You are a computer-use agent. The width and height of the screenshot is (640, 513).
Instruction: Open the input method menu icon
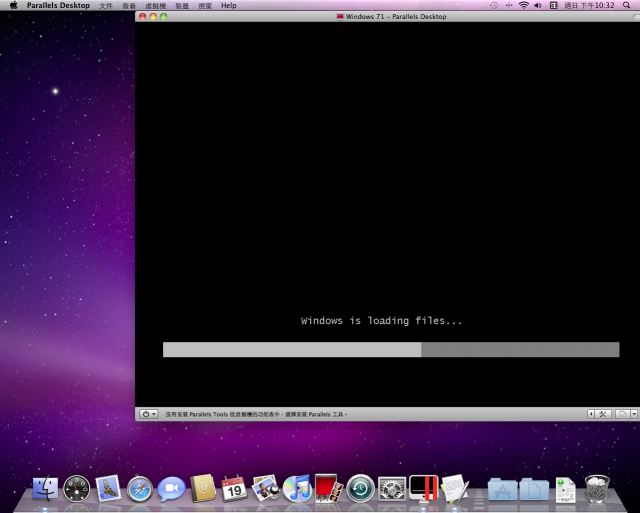click(x=553, y=5)
